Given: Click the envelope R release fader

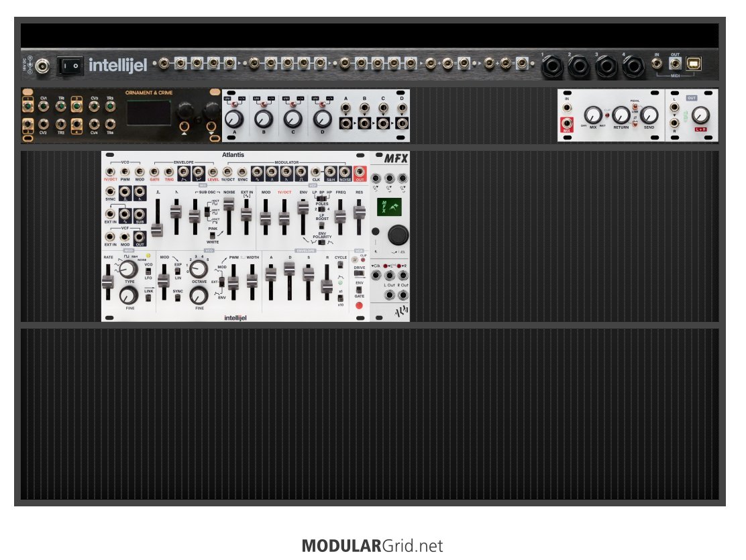Looking at the screenshot, I should pos(327,286).
